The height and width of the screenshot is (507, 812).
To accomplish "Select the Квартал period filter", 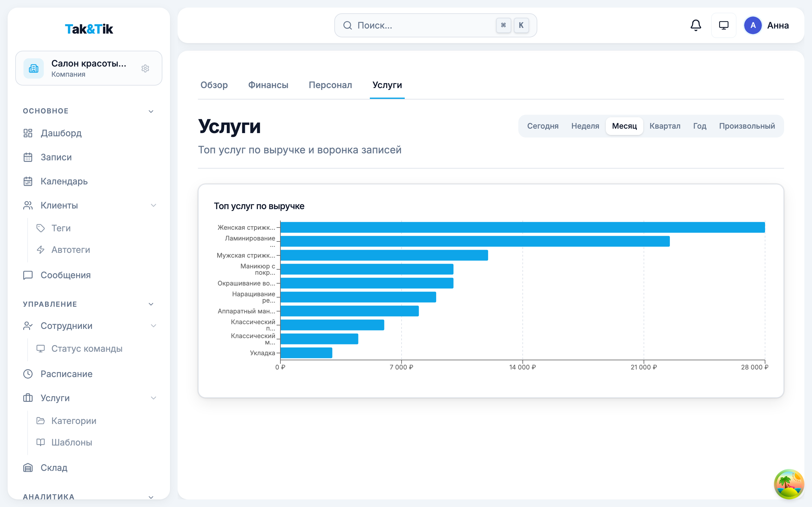I will 665,126.
